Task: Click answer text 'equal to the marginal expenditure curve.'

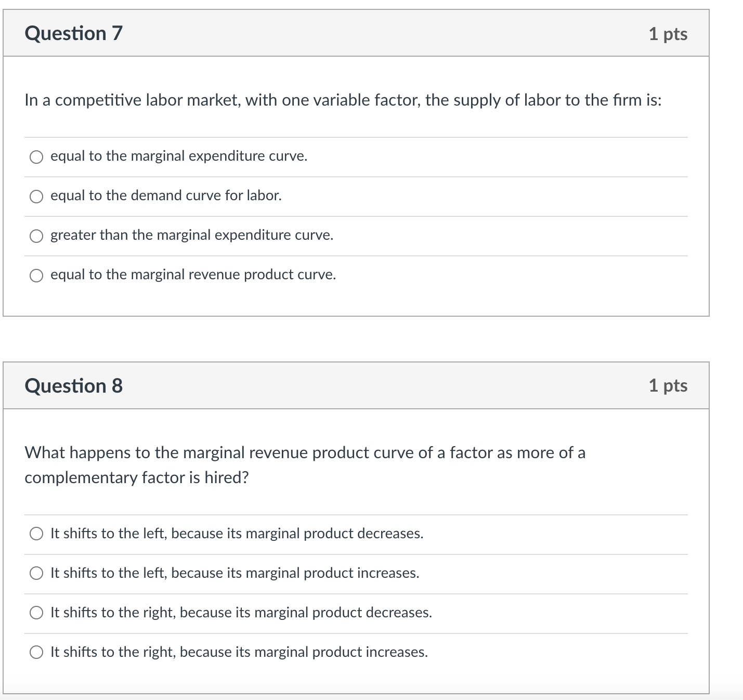Action: (179, 156)
